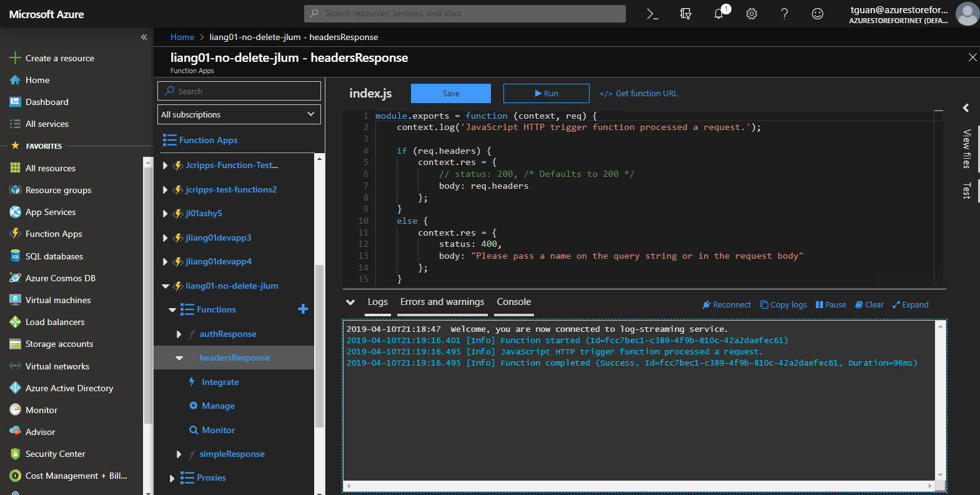Click the Reconnect logs icon

[706, 305]
